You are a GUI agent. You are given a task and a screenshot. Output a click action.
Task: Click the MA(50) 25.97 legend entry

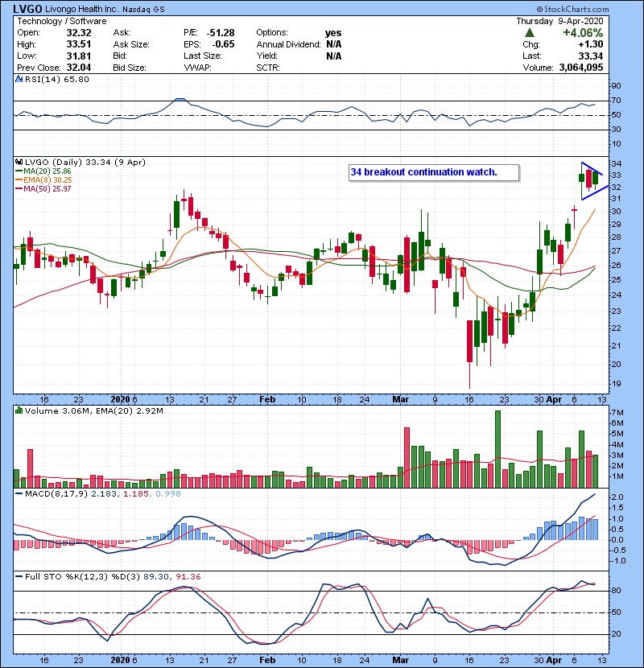coord(43,188)
